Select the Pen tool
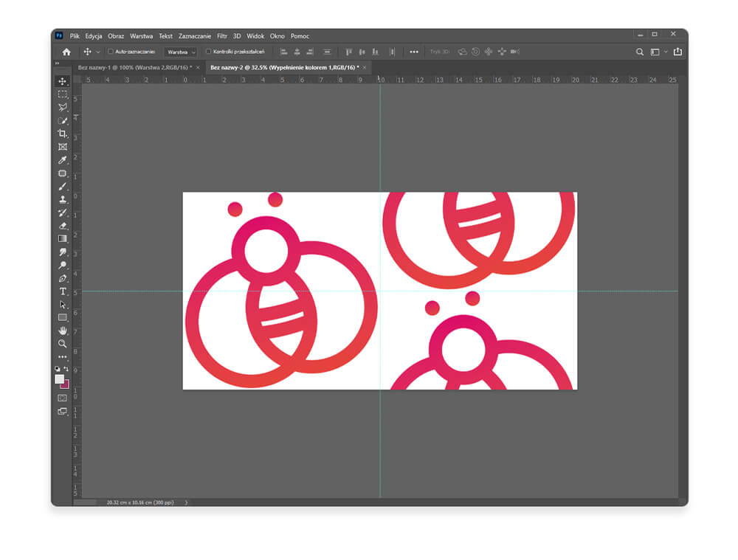Screen dimensions: 738x560 pyautogui.click(x=63, y=278)
